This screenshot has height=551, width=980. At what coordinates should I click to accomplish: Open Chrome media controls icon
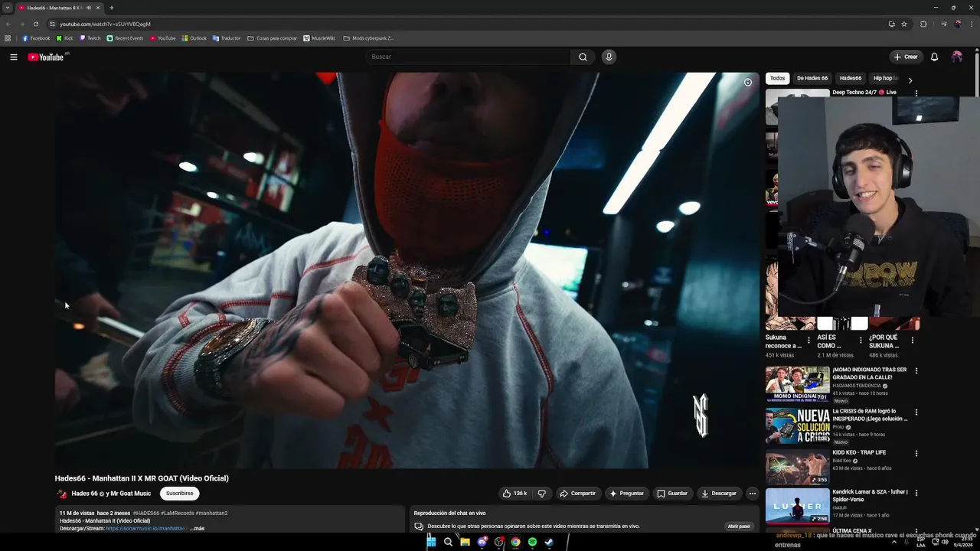(944, 24)
